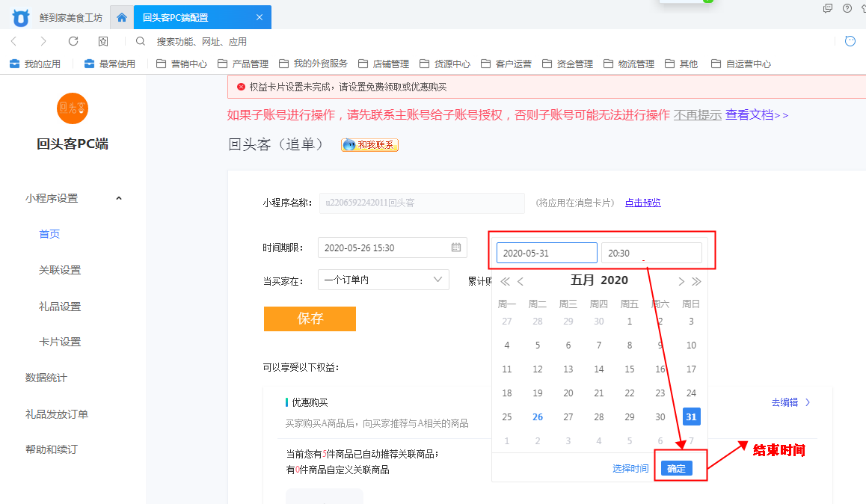Open the 其他 folder

tap(681, 64)
